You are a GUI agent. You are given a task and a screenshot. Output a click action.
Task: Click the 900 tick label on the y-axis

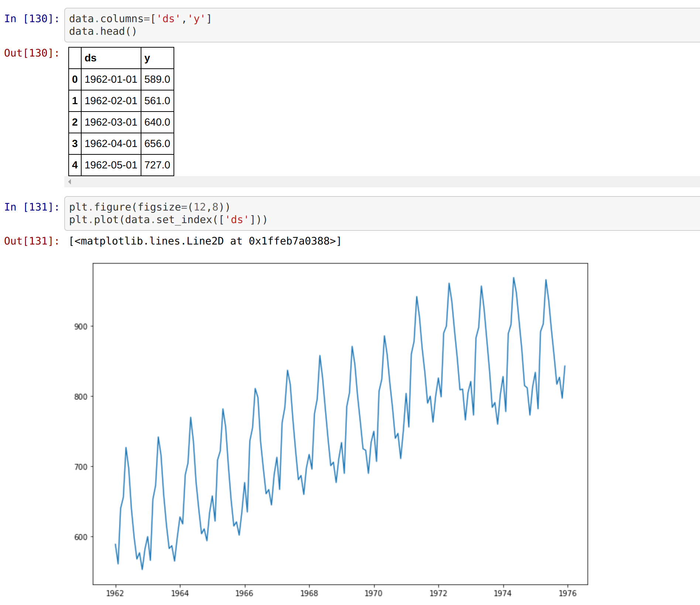tap(81, 326)
